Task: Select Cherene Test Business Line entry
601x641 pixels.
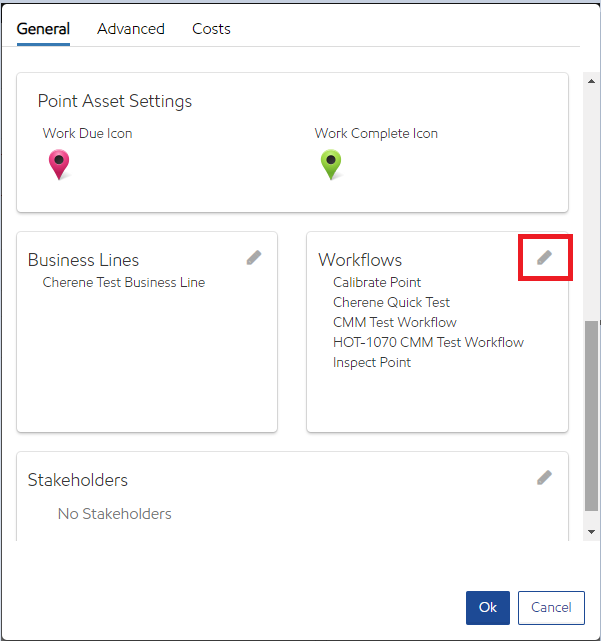Action: (123, 282)
